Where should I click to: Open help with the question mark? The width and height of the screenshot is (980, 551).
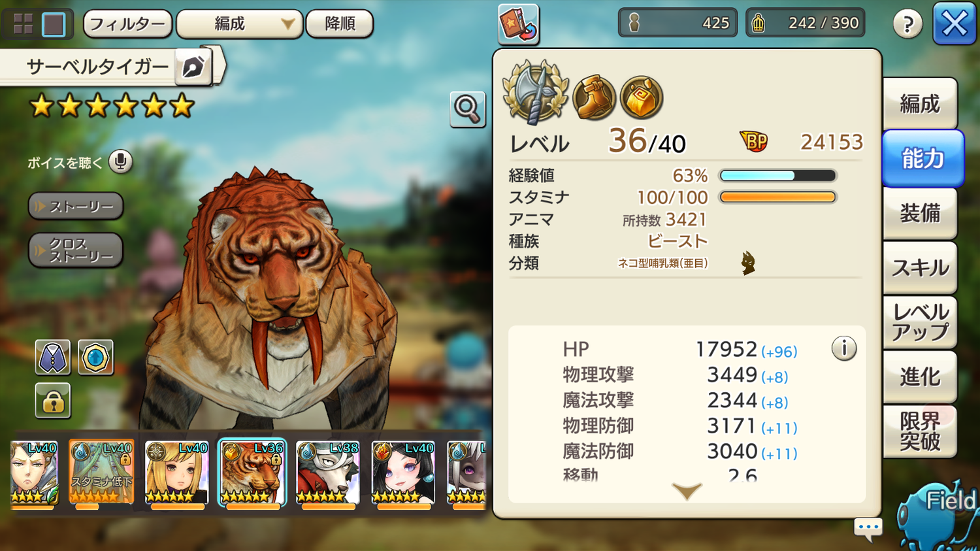point(907,24)
